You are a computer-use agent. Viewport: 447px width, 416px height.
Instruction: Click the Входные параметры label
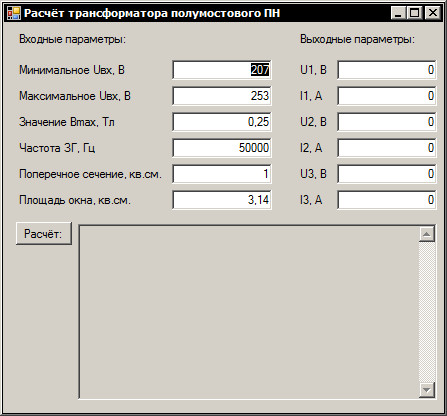73,39
